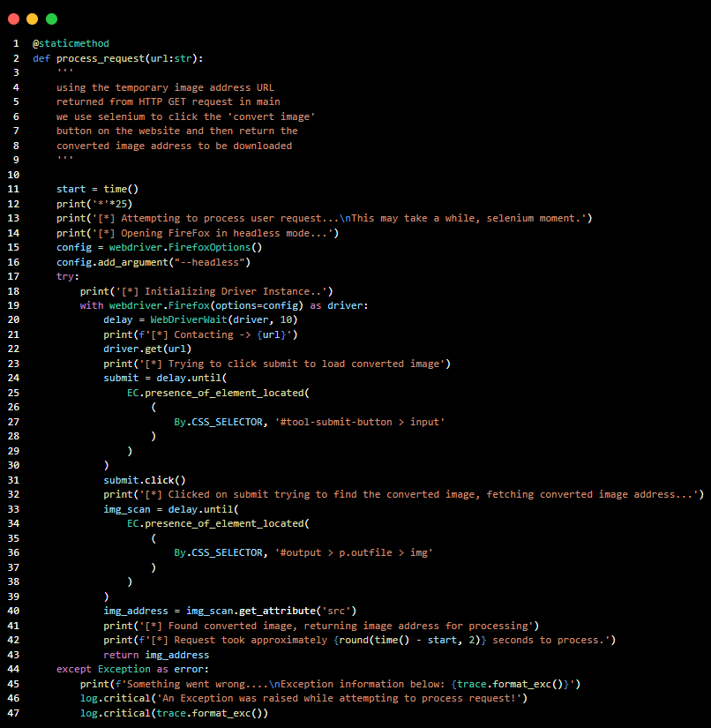
Task: Click the print('*'*25) statement
Action: pos(94,204)
